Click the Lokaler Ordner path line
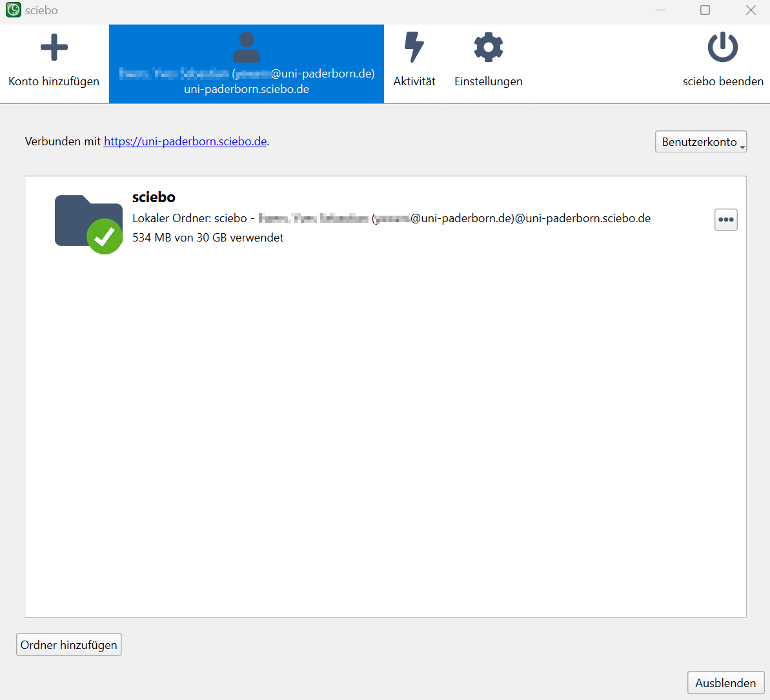 click(x=391, y=218)
